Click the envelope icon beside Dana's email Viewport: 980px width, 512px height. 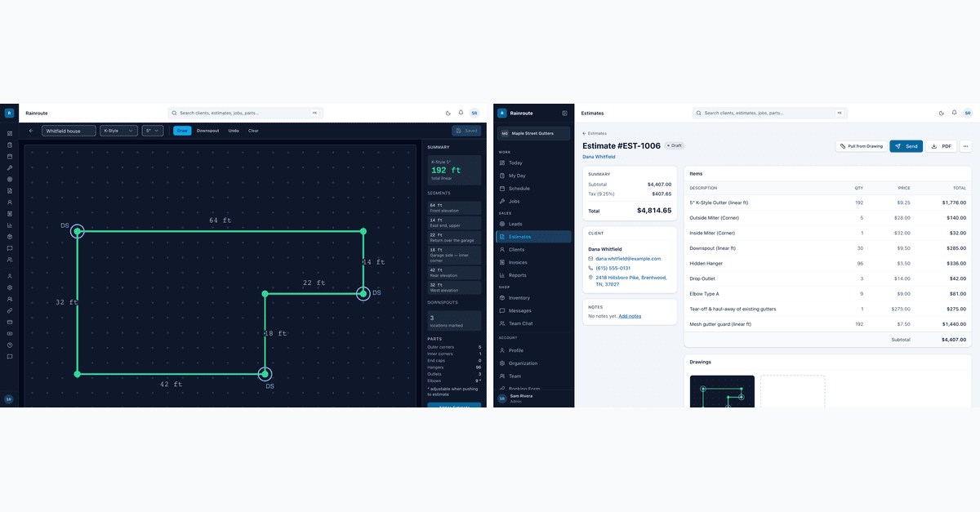pyautogui.click(x=590, y=259)
